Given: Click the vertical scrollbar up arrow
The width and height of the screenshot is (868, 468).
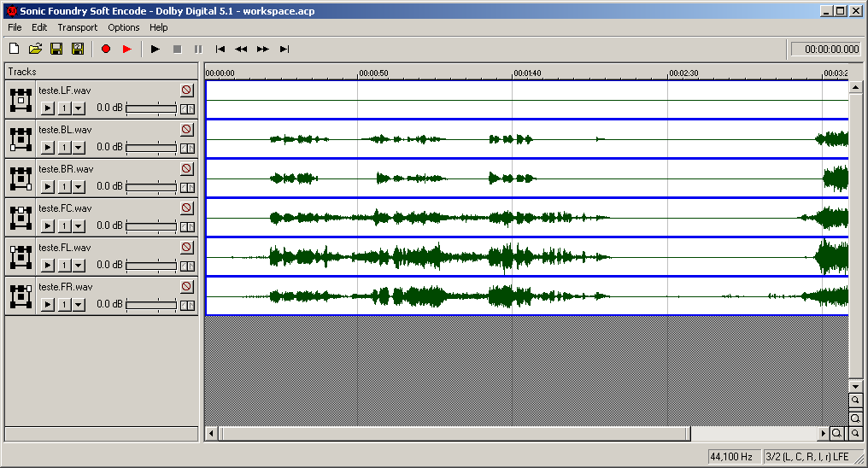Looking at the screenshot, I should 855,87.
